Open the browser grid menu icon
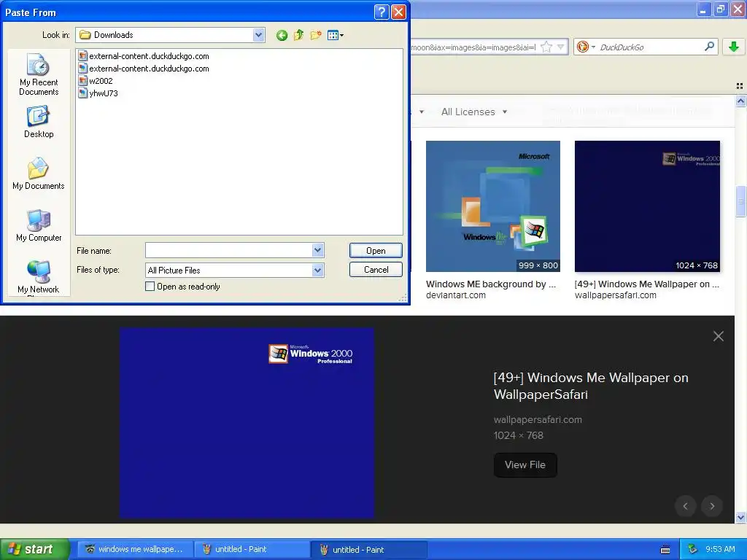The width and height of the screenshot is (747, 560). coord(740,86)
